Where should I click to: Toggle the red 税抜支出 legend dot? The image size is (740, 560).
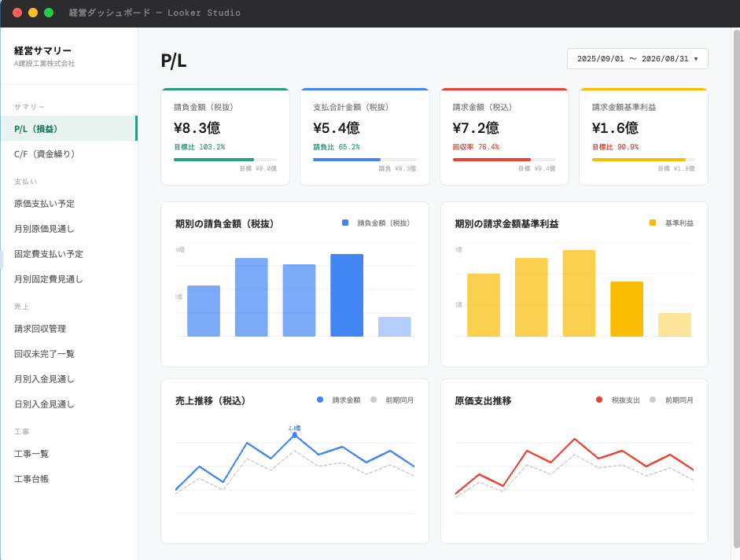click(x=599, y=400)
